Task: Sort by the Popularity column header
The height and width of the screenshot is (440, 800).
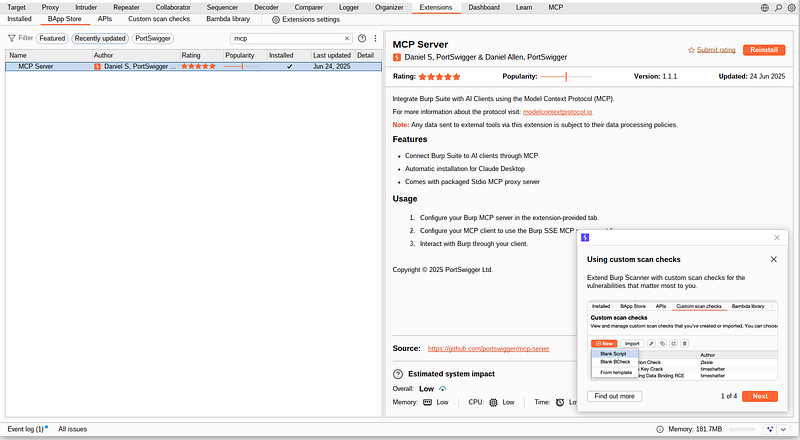Action: tap(245, 55)
